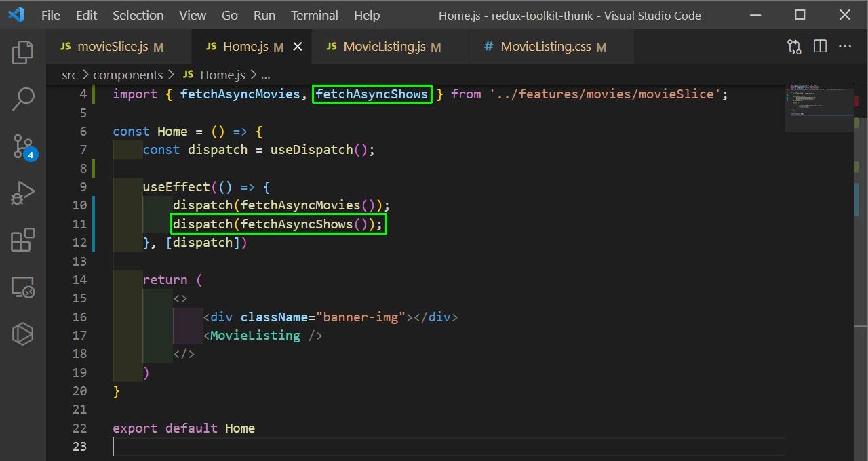Viewport: 868px width, 461px height.
Task: Switch to the MovieListing.css tab
Action: pos(551,47)
